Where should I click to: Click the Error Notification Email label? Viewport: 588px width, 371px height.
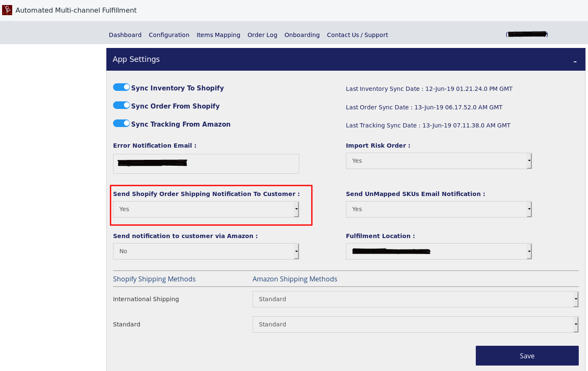pyautogui.click(x=155, y=146)
